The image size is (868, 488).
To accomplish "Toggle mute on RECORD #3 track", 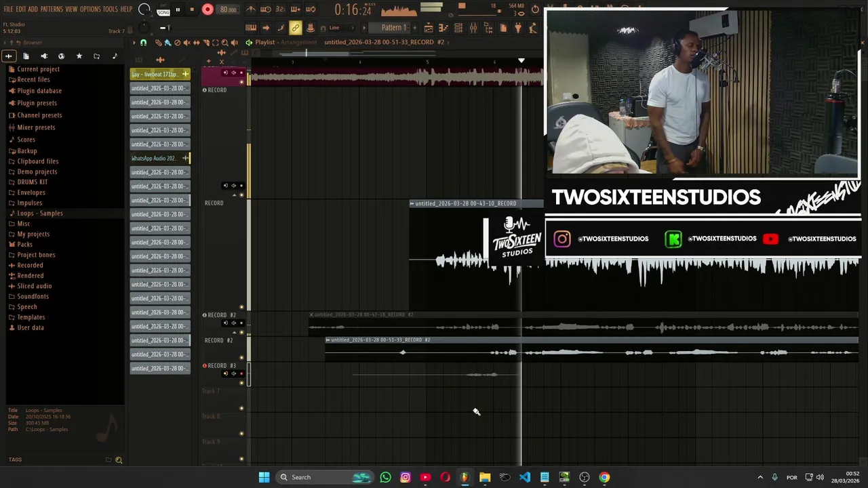I will point(242,383).
